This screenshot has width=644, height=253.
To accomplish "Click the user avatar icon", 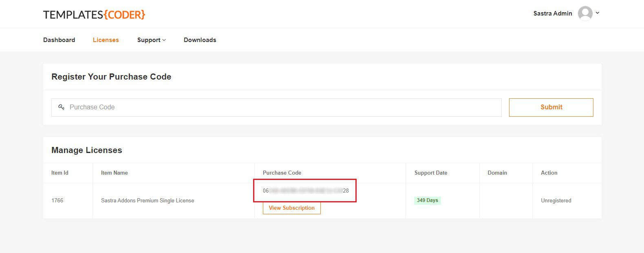I will [x=585, y=13].
